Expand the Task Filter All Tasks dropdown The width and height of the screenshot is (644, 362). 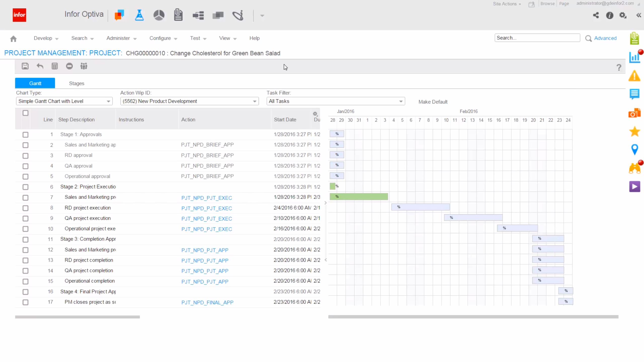336,101
